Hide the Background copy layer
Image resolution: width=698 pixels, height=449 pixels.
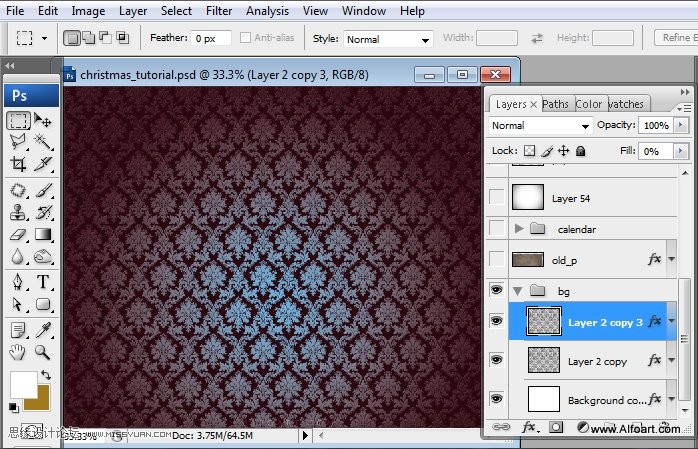(x=496, y=398)
